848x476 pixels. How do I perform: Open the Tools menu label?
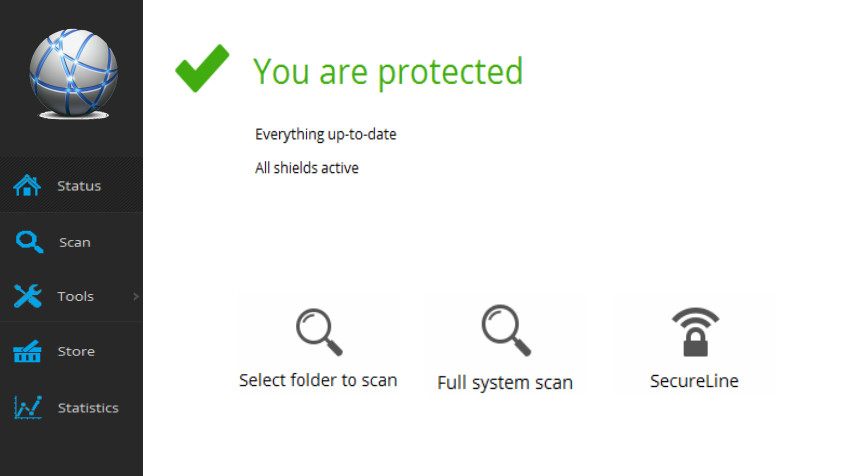pos(76,296)
